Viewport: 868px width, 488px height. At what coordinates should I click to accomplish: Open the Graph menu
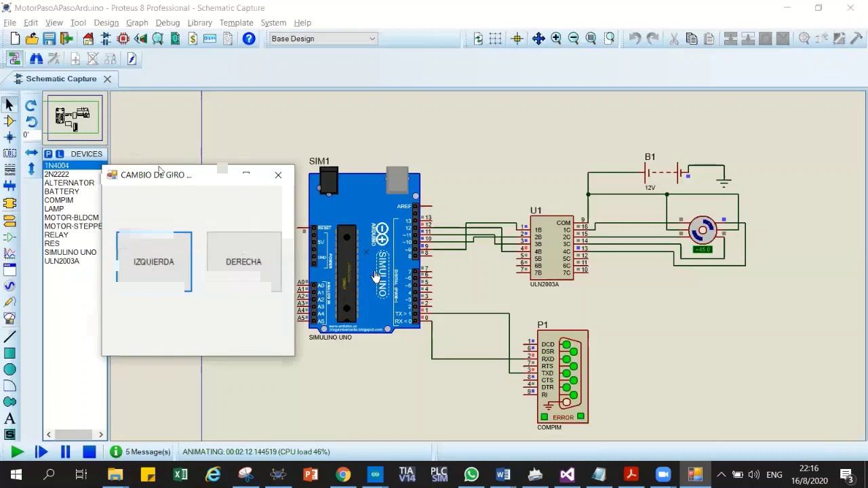[x=137, y=22]
